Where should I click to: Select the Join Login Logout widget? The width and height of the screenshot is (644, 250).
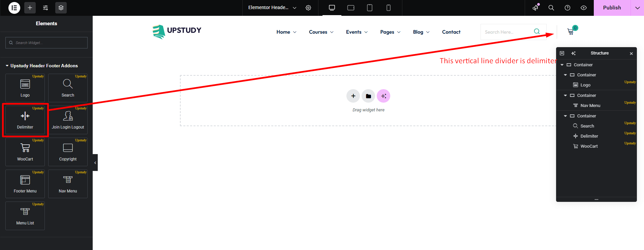click(x=68, y=120)
